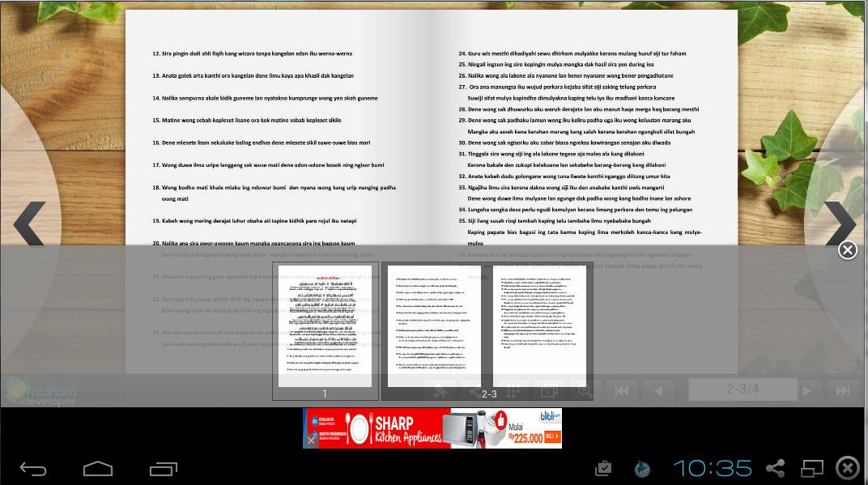Go to the previous page with the left arrow
The height and width of the screenshot is (485, 868).
(29, 224)
